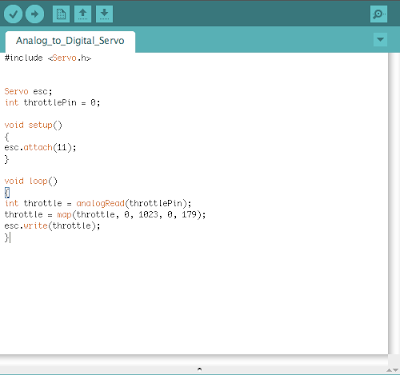Click the 'Servo esc;' line
The image size is (400, 375).
pyautogui.click(x=28, y=91)
